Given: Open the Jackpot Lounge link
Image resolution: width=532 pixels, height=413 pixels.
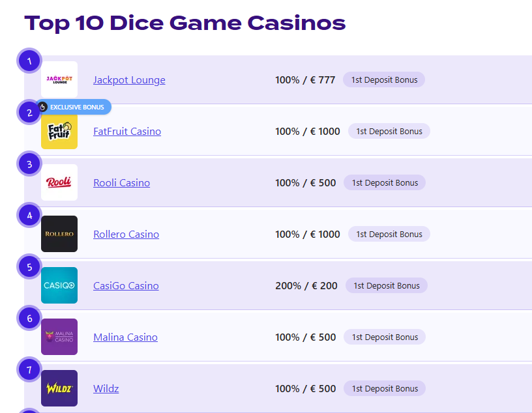Looking at the screenshot, I should pos(129,80).
